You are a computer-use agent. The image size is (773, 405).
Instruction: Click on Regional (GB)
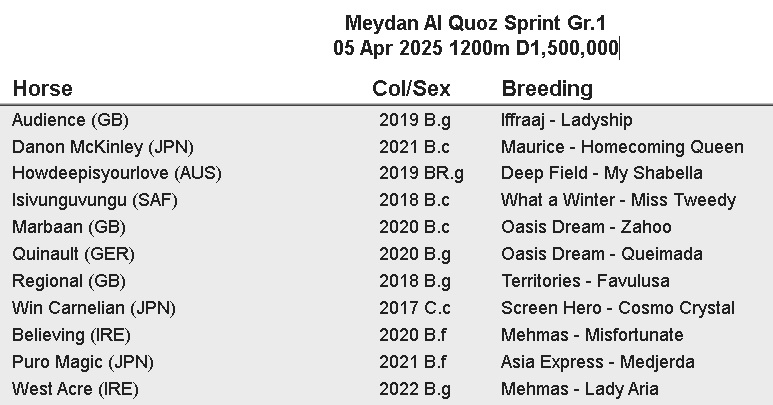click(69, 281)
